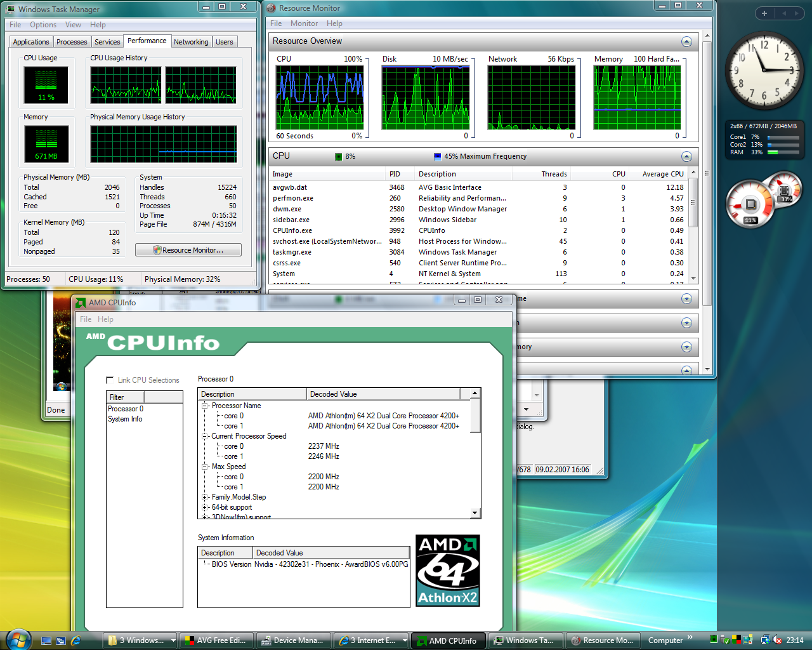The height and width of the screenshot is (650, 812).
Task: Open the Help menu in AMD CPUInfo
Action: click(x=106, y=319)
